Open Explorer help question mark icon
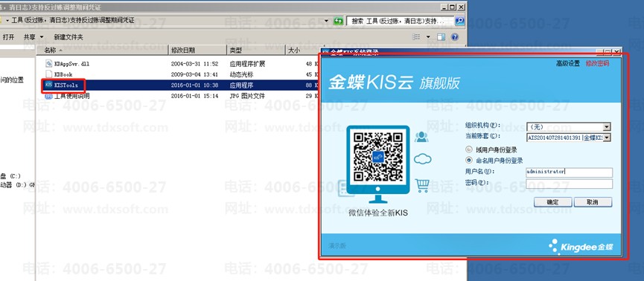This screenshot has height=281, width=644. point(455,37)
